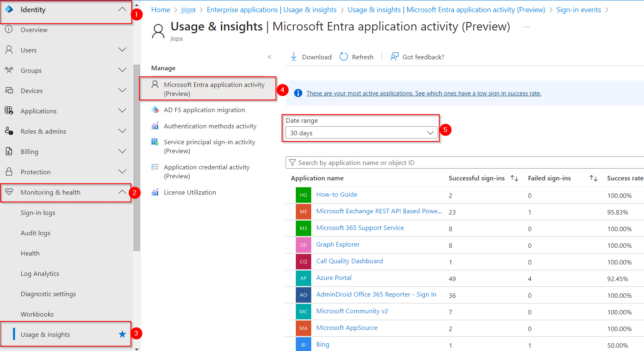Image resolution: width=644 pixels, height=351 pixels.
Task: Click the sidebar scroll down arrow
Action: pos(137,349)
